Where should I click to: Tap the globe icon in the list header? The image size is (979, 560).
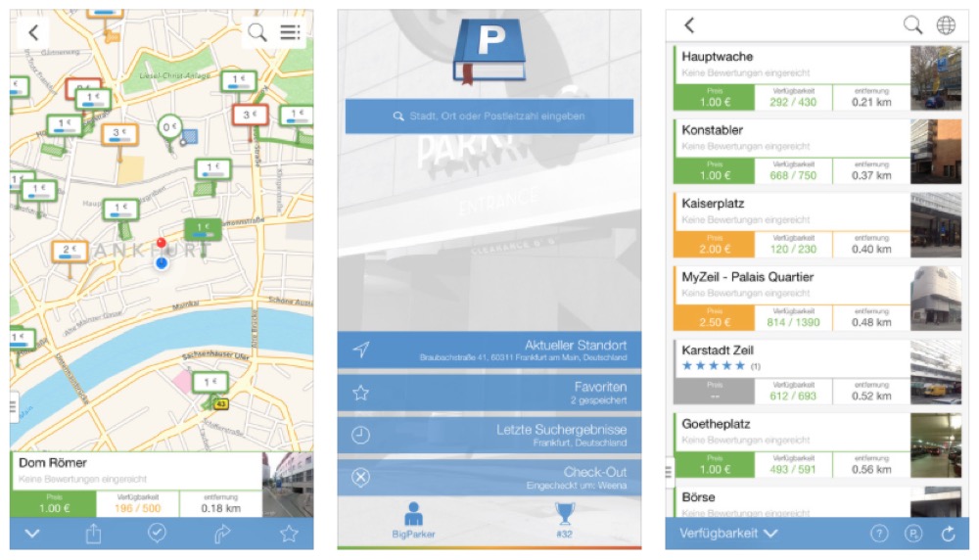946,25
